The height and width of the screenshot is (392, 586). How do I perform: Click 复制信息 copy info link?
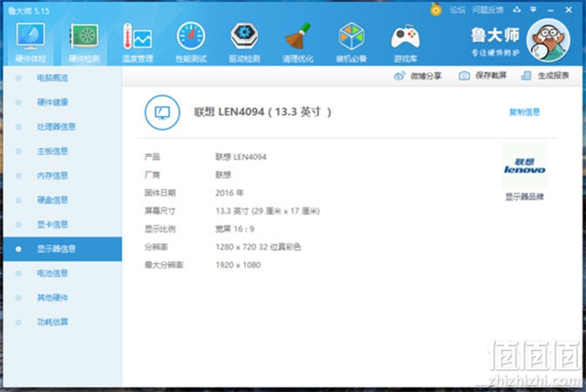click(x=524, y=112)
